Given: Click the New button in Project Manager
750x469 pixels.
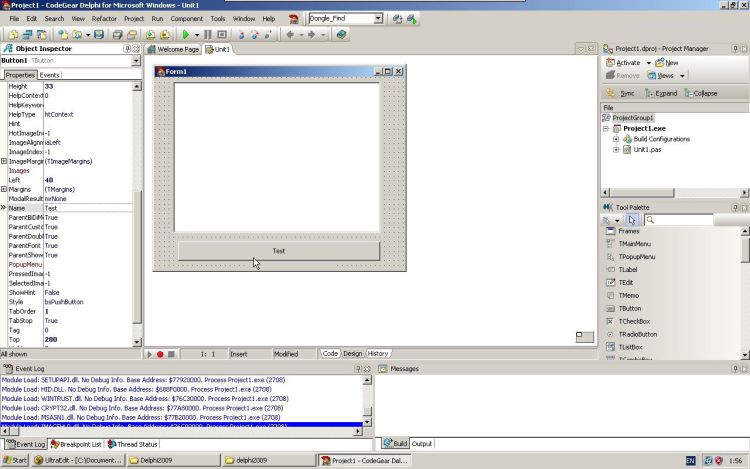Looking at the screenshot, I should [667, 63].
